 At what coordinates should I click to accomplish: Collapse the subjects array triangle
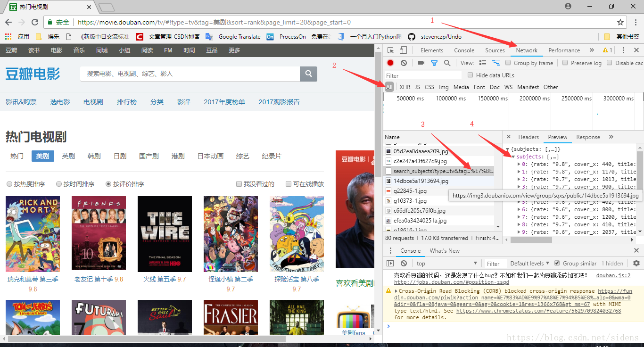[x=513, y=157]
